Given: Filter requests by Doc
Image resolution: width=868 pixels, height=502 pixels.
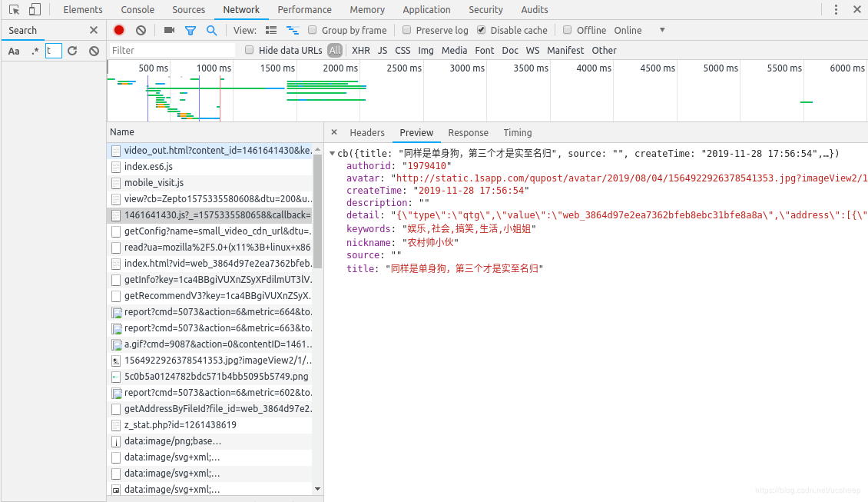Looking at the screenshot, I should (510, 51).
